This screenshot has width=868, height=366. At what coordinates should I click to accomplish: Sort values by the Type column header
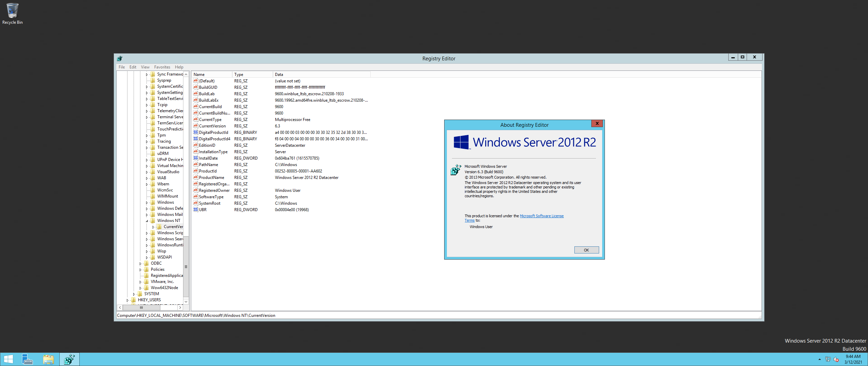point(253,75)
